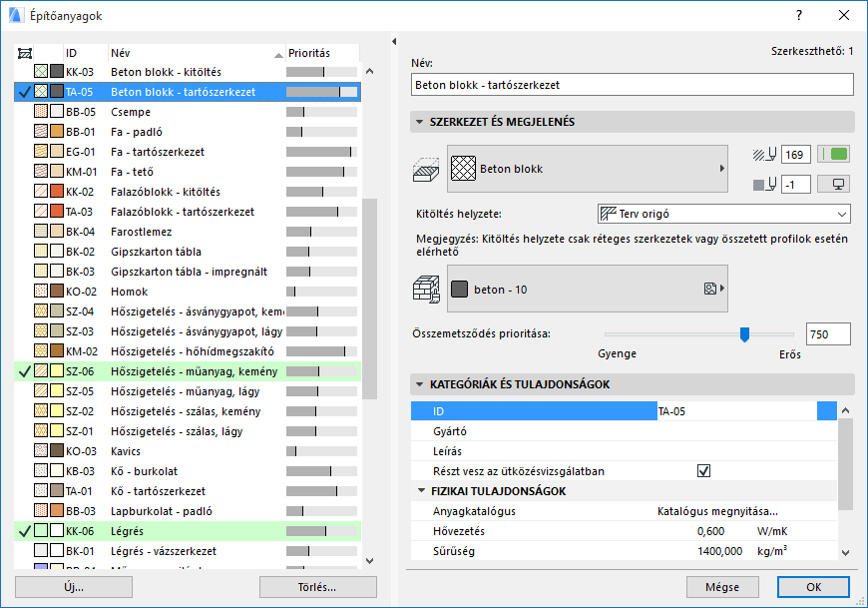Screen dimensions: 868x608
Task: Toggle checkmark on Légrés KK-06 row
Action: click(x=24, y=531)
